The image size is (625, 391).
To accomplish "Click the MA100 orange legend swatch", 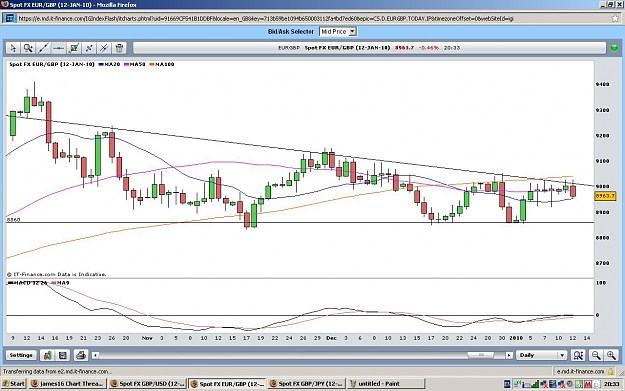I will tap(152, 64).
